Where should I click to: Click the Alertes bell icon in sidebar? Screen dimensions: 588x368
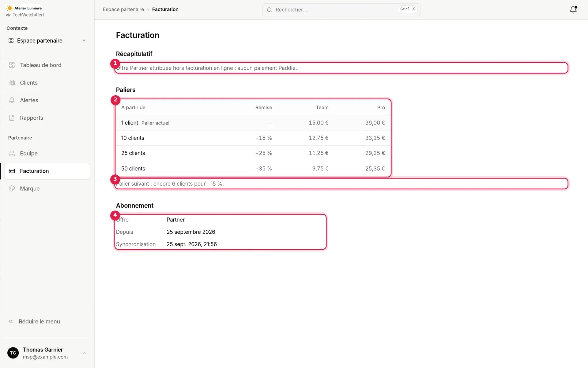pos(12,100)
